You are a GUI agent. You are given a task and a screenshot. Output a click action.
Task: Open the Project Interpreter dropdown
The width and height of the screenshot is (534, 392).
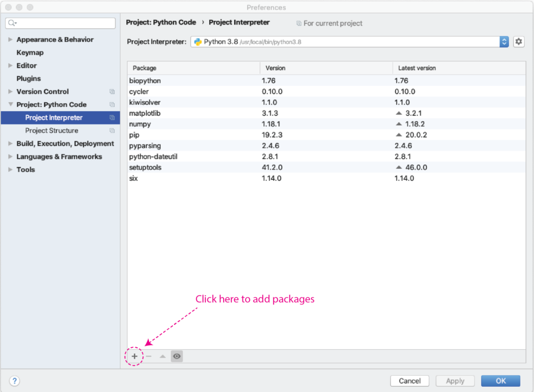coord(504,42)
